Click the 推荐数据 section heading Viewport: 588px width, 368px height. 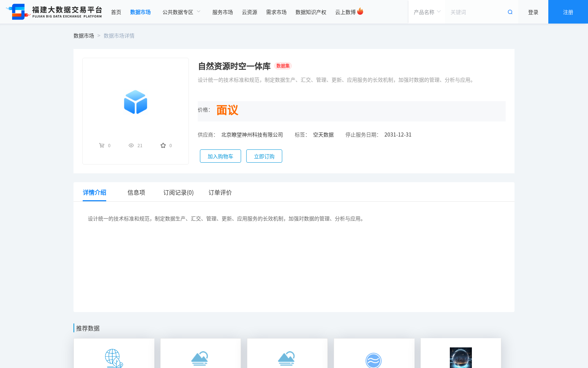[x=88, y=328]
